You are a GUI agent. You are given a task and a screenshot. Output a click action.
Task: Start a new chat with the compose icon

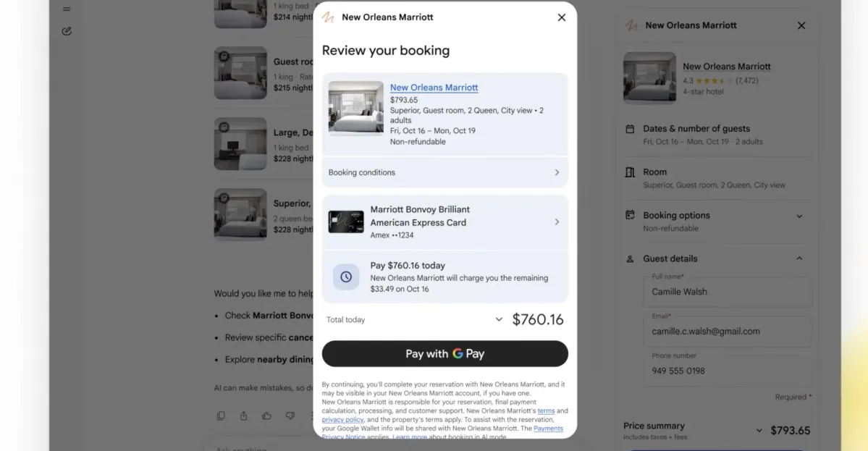(x=67, y=31)
